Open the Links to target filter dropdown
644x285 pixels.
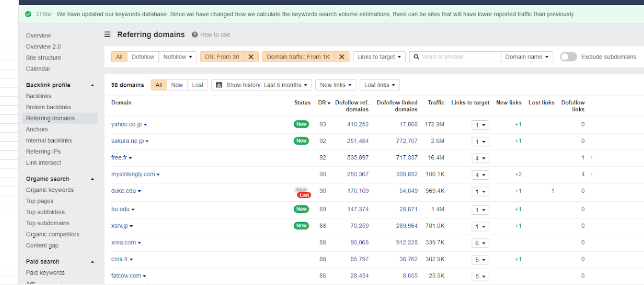pos(379,57)
